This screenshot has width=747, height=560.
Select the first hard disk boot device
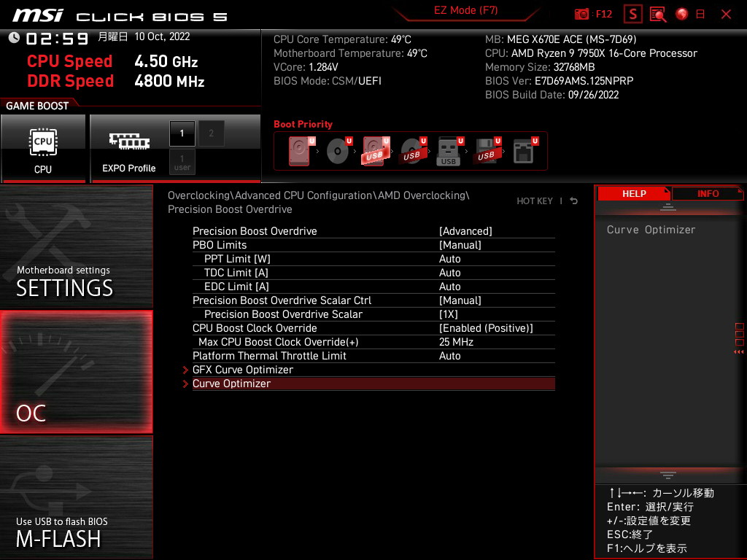click(301, 151)
